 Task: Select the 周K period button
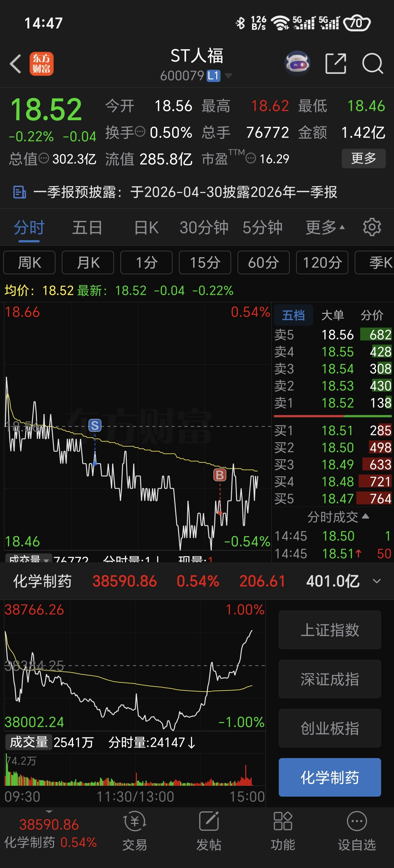tap(29, 262)
